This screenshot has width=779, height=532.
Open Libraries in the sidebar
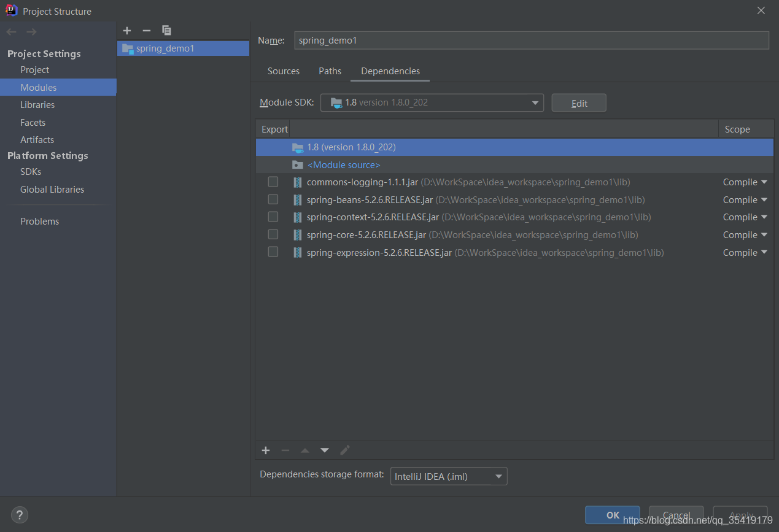[37, 105]
